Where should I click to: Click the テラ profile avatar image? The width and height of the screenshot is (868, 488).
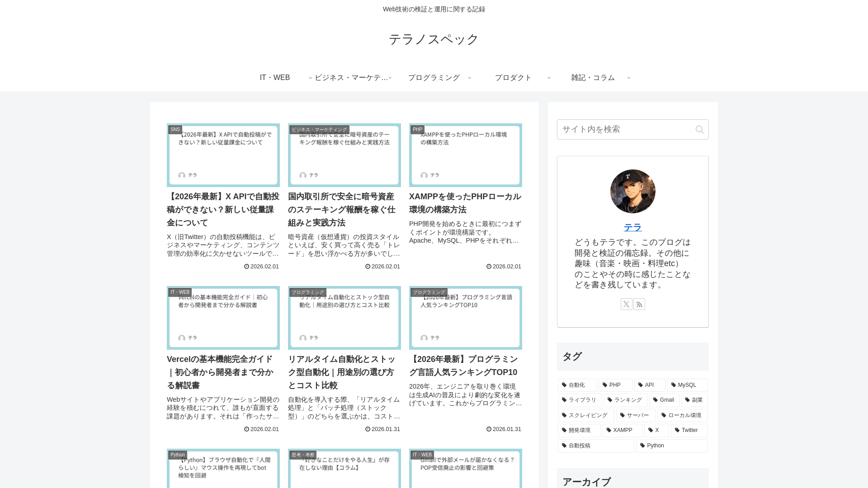pos(632,191)
